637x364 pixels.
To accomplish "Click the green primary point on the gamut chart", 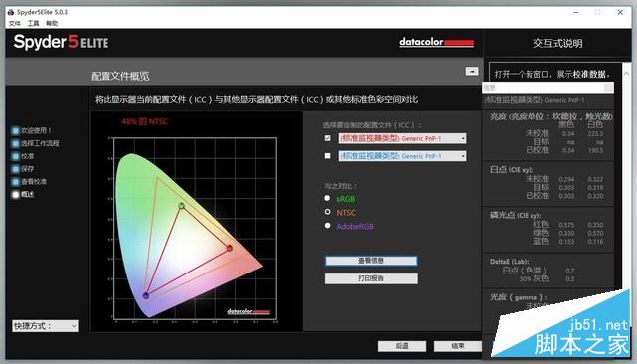I will 181,206.
